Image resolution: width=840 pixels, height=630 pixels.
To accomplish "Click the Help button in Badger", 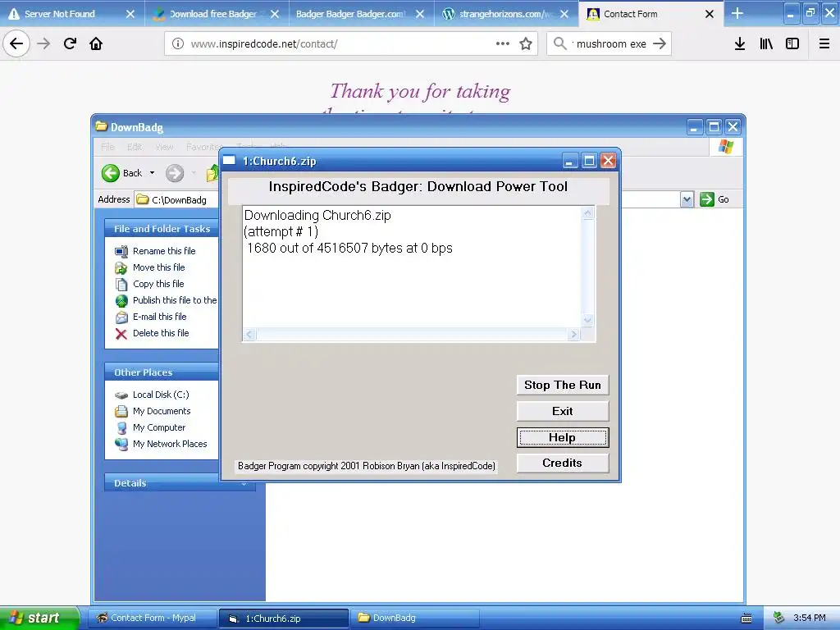I will click(x=563, y=438).
